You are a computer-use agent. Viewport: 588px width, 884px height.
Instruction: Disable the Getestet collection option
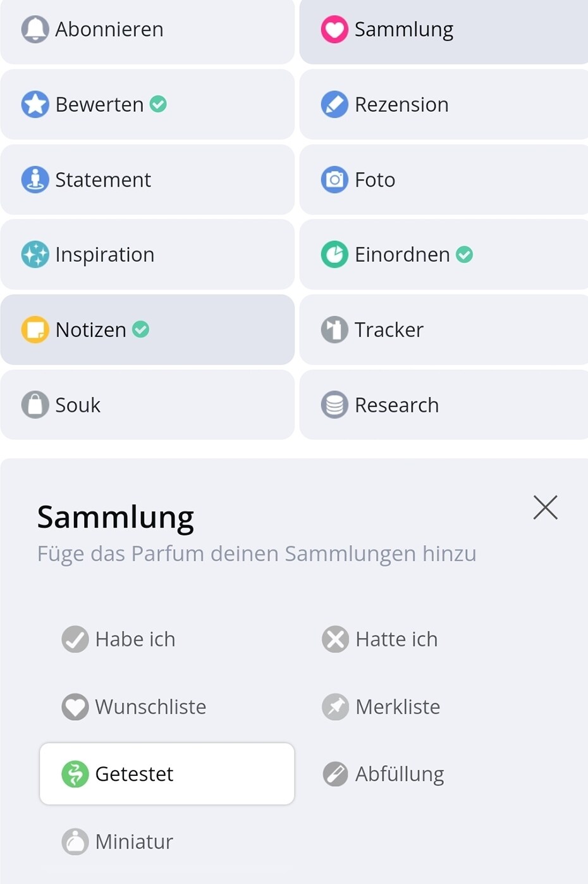pyautogui.click(x=167, y=774)
